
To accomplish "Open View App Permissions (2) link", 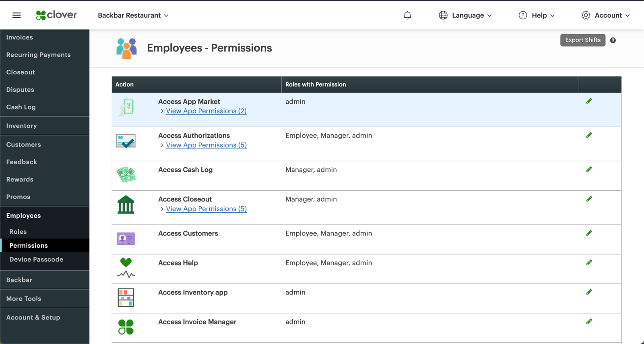I will tap(206, 111).
